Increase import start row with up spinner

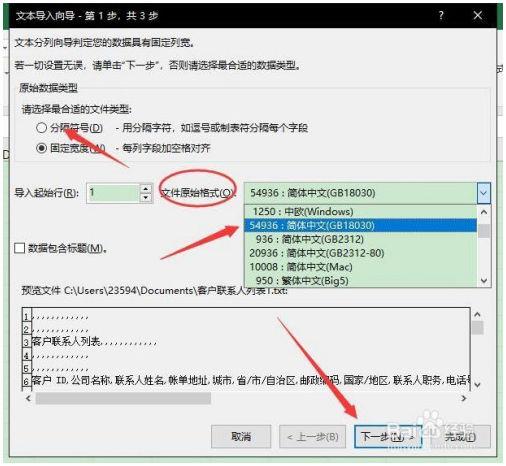[146, 189]
